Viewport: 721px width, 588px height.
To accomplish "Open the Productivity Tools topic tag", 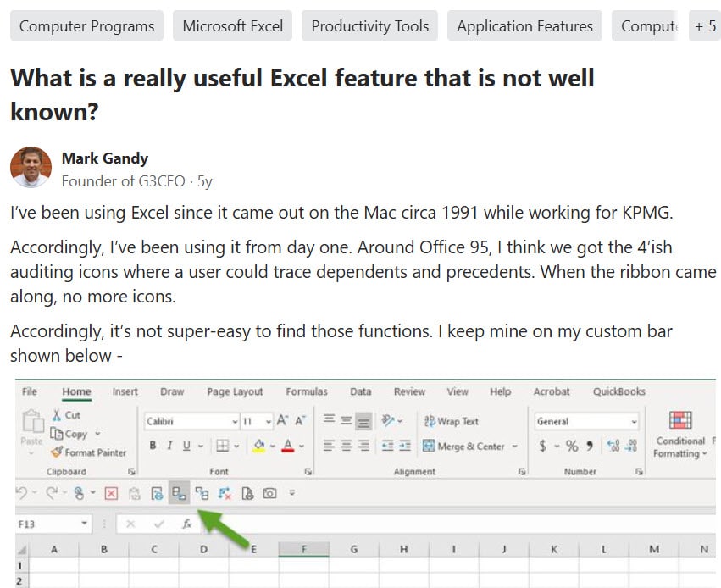I will (369, 25).
